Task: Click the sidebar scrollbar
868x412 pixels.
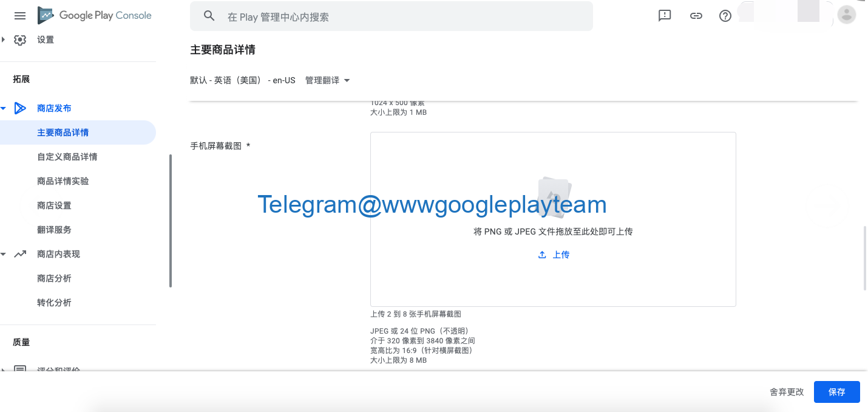Action: tap(171, 221)
